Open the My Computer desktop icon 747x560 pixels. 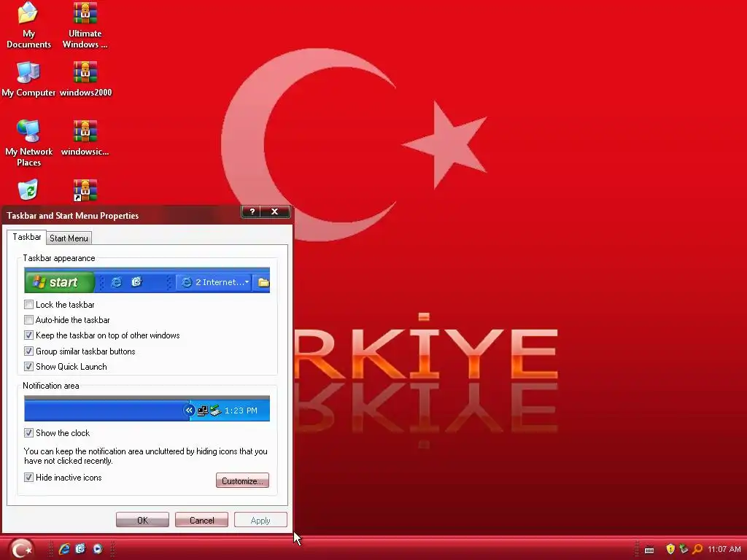click(x=28, y=79)
